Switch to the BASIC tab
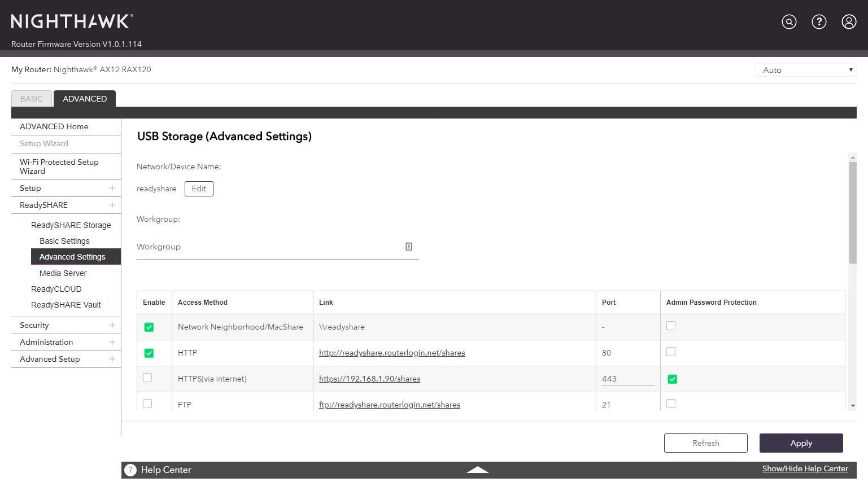868x504 pixels. coord(32,99)
